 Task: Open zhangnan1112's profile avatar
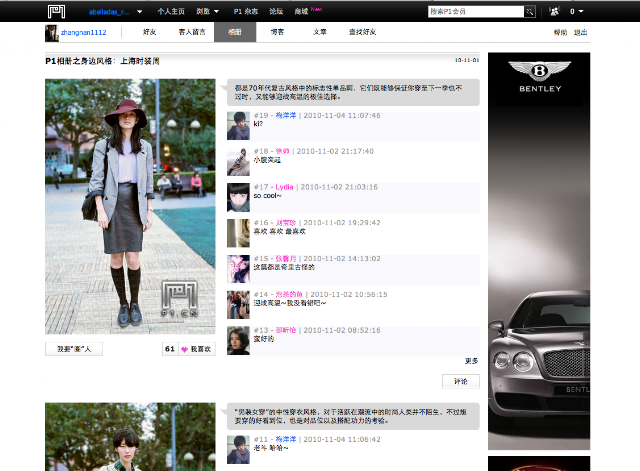52,33
